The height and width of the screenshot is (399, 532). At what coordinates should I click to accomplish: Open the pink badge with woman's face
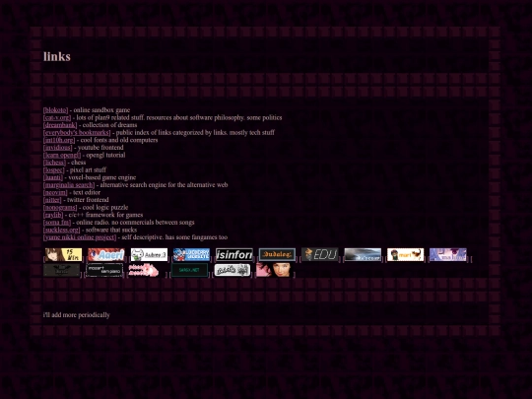[x=275, y=270]
